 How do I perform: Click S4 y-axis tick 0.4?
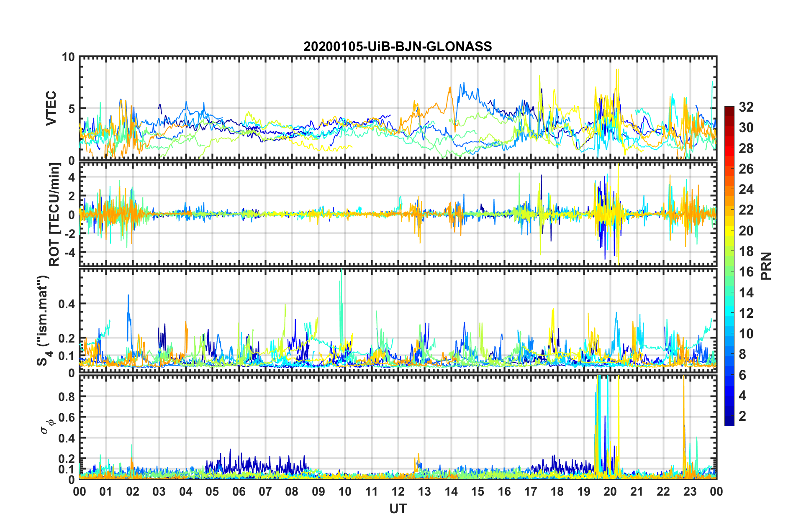coord(67,304)
